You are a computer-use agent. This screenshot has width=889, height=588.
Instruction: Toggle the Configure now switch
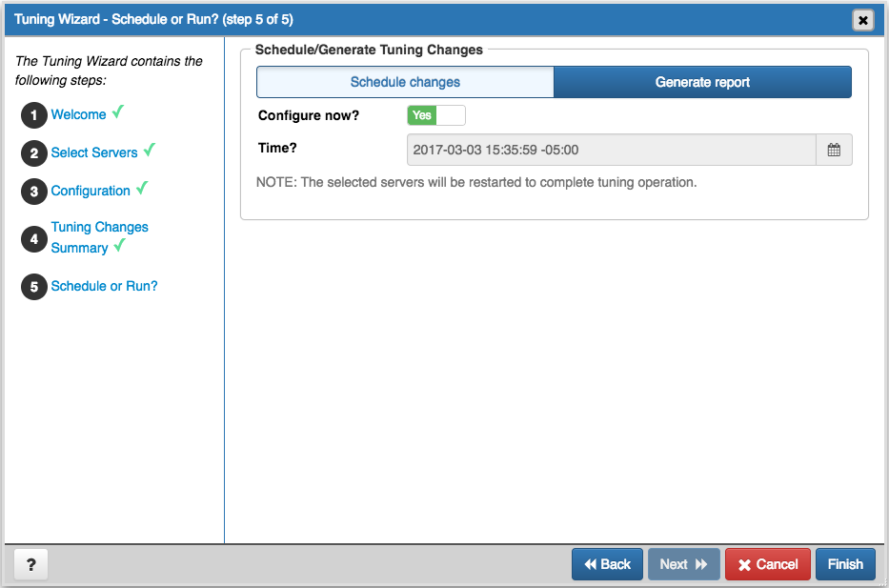436,115
